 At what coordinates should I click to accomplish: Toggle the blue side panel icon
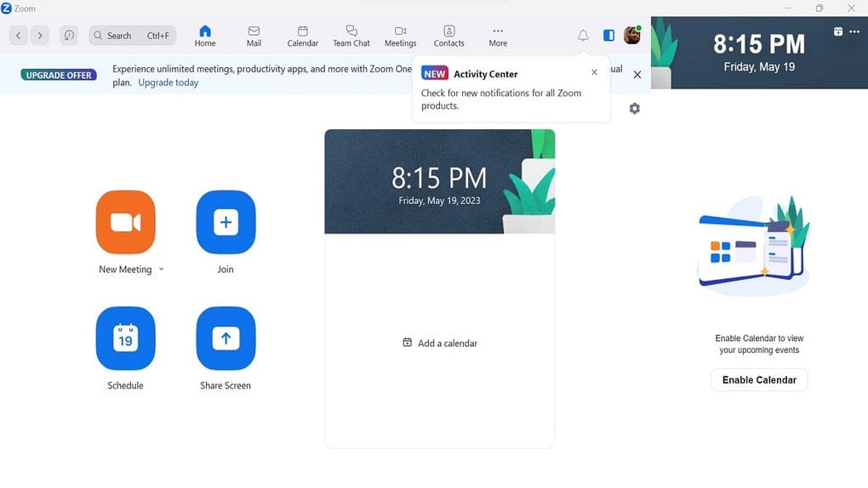[x=609, y=36]
